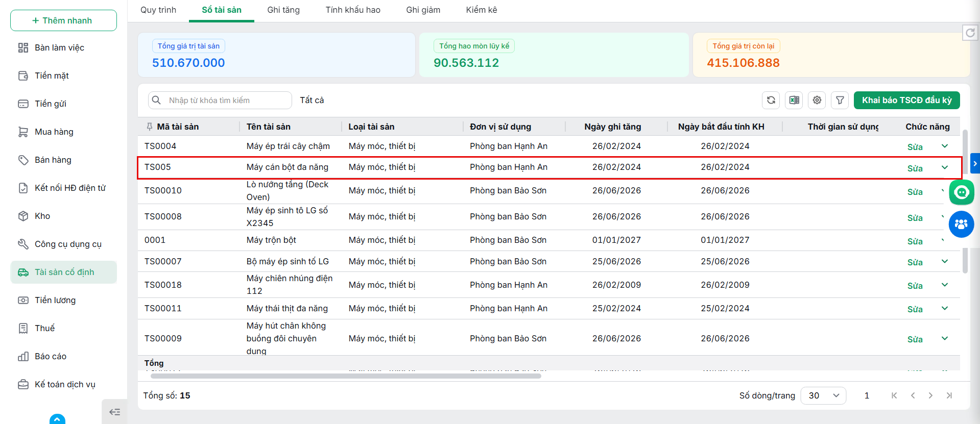Screen dimensions: 980x424
Task: Go to the first page arrow
Action: pos(894,395)
